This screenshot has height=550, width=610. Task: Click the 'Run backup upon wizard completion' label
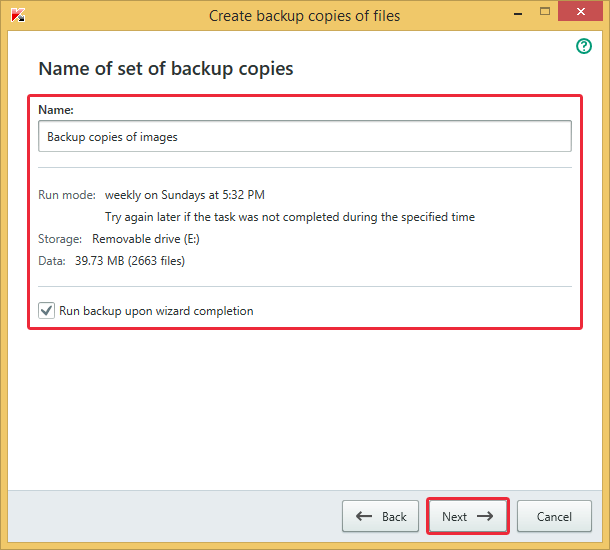(156, 311)
